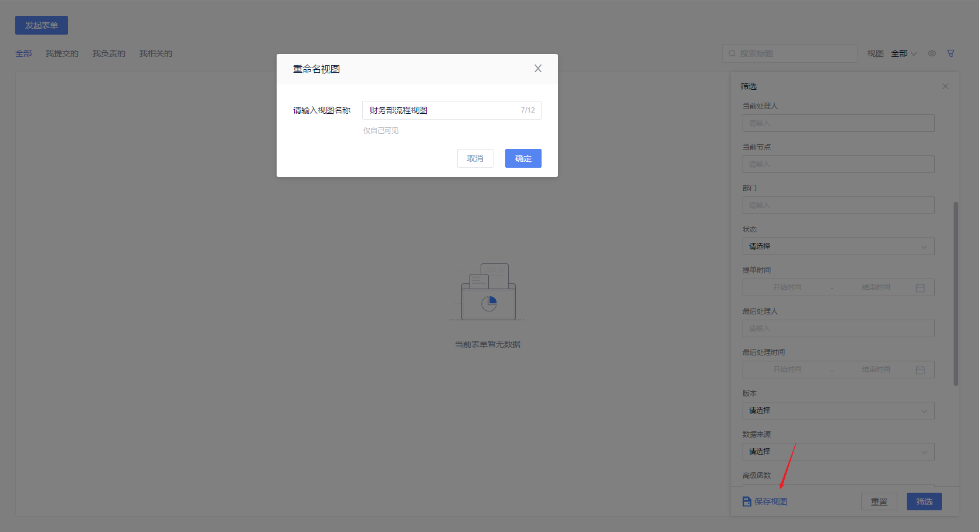Switch to 我提交的 tab

coord(62,53)
